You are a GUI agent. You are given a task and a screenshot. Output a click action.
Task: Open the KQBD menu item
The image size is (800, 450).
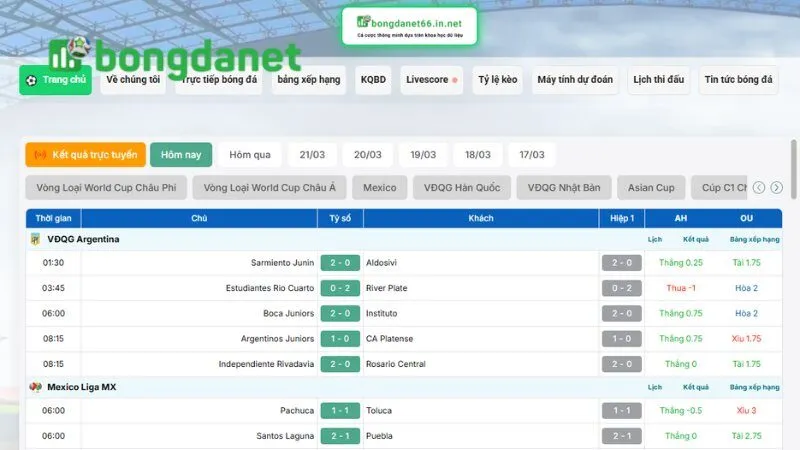373,80
